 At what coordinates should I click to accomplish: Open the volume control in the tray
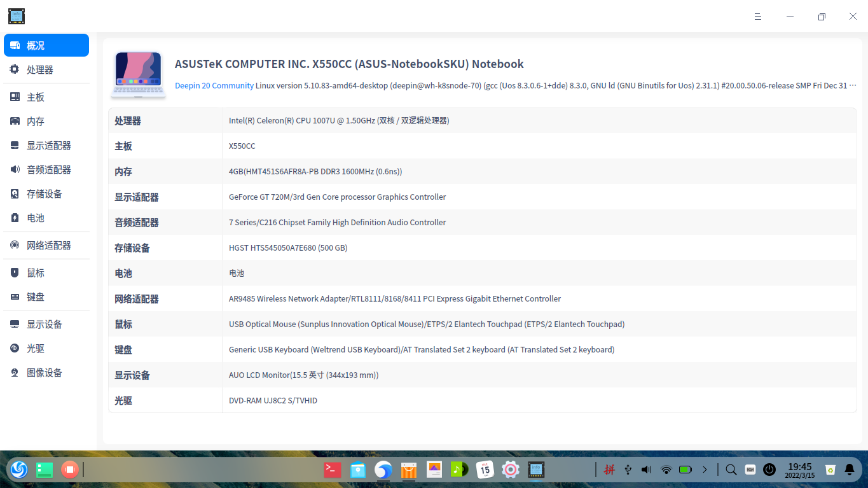coord(647,470)
